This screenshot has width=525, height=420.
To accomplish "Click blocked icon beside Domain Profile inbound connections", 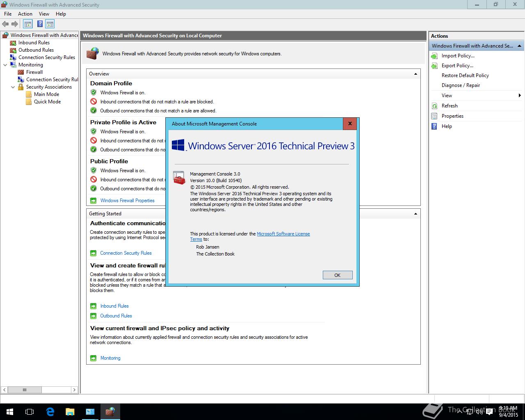I will (x=94, y=101).
